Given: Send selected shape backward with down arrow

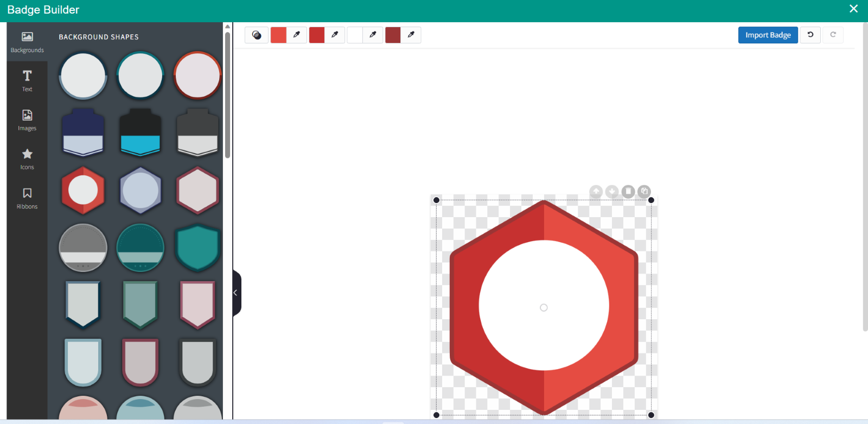Looking at the screenshot, I should point(612,191).
